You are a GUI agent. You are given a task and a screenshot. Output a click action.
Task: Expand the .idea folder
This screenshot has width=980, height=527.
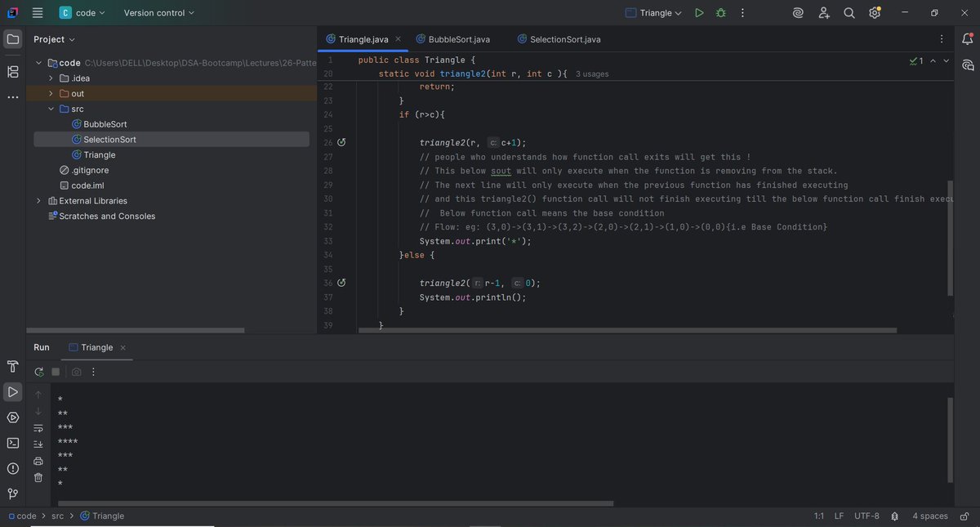pos(51,78)
